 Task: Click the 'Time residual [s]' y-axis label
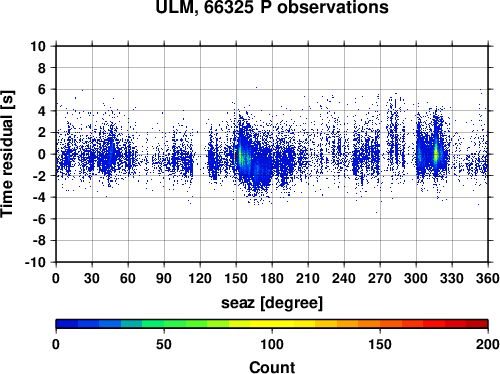pyautogui.click(x=7, y=154)
